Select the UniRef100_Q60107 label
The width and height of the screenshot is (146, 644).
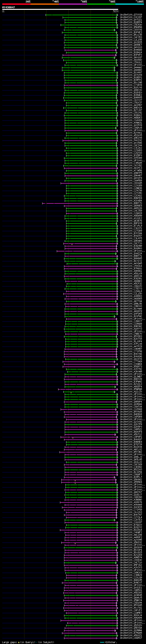pyautogui.click(x=131, y=58)
